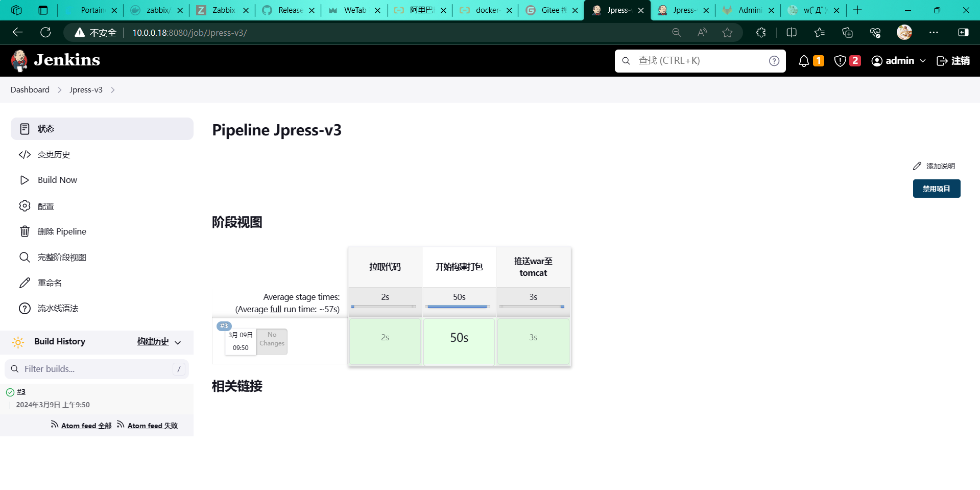
Task: Click the Dashboard breadcrumb link
Action: coord(30,90)
